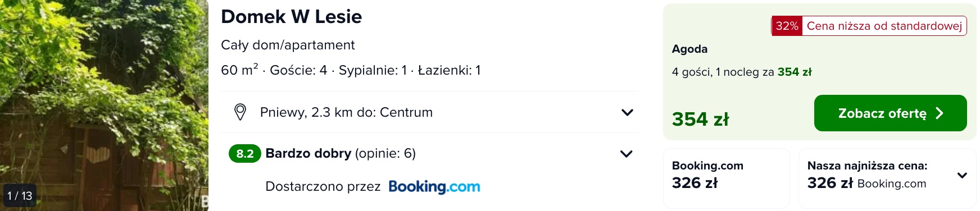Click the Bardzo dobry (opinie: 6) label
The height and width of the screenshot is (211, 980).
(341, 153)
